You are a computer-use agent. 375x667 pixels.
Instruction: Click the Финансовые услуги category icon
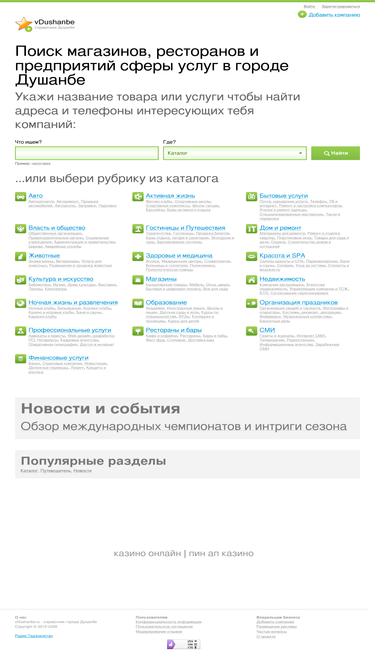pos(20,358)
